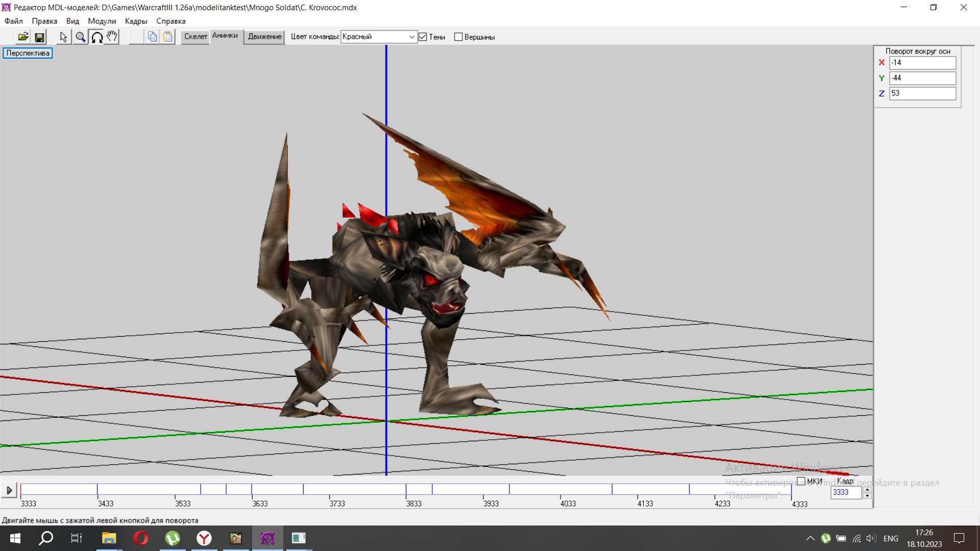Switch to the Анимки tab
This screenshot has width=980, height=551.
(x=225, y=36)
